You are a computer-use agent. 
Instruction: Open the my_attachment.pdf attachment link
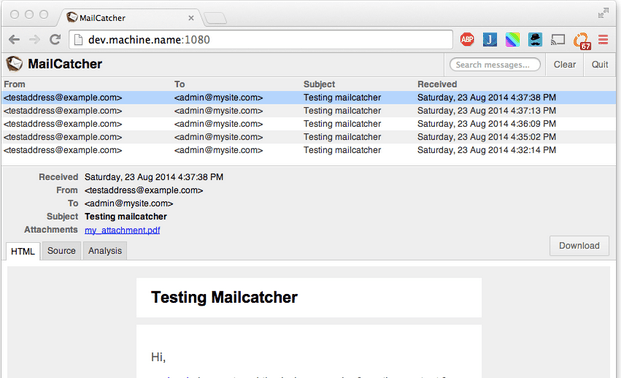pos(122,230)
